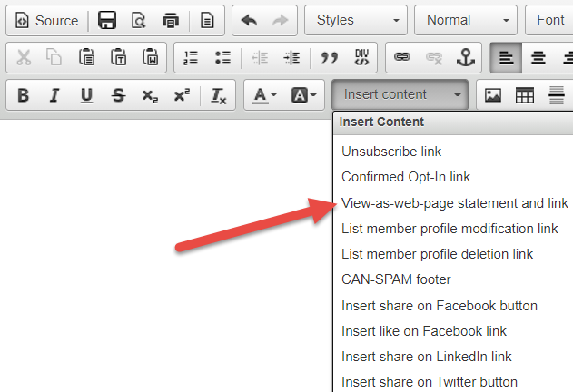
Task: Click the Undo arrow icon
Action: point(249,20)
